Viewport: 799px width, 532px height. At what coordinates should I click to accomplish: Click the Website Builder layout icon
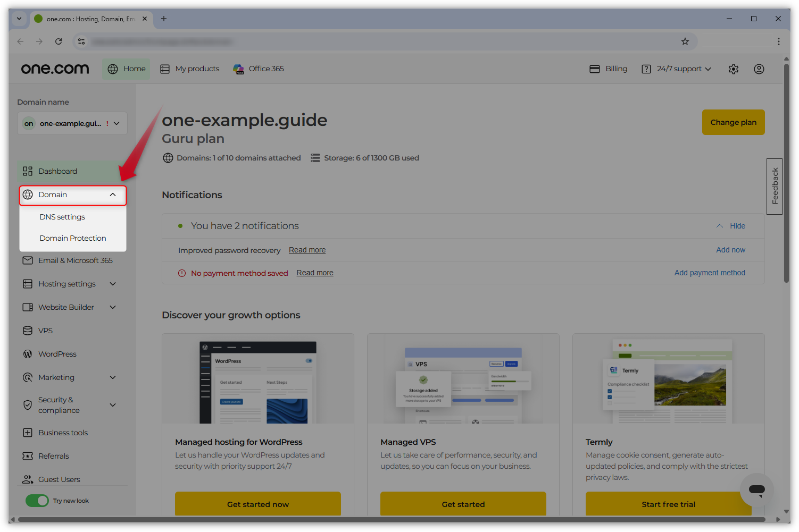coord(28,307)
